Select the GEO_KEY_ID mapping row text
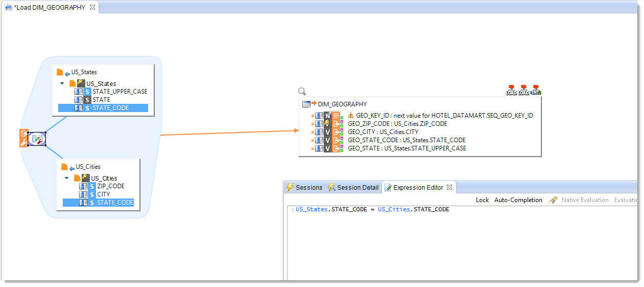 (x=444, y=116)
